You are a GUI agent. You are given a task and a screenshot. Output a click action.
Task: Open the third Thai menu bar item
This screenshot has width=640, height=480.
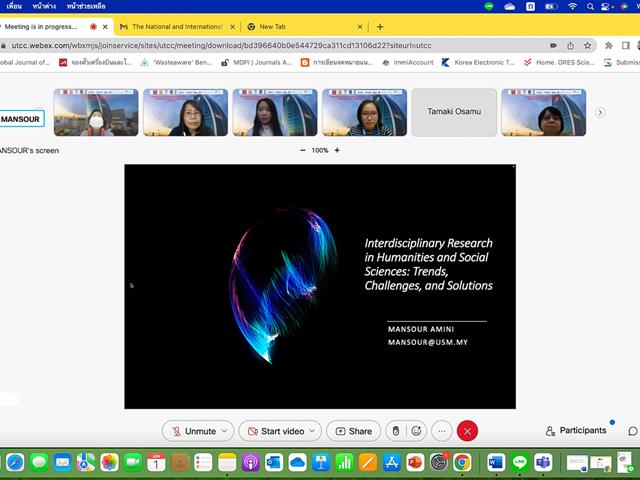(x=86, y=6)
